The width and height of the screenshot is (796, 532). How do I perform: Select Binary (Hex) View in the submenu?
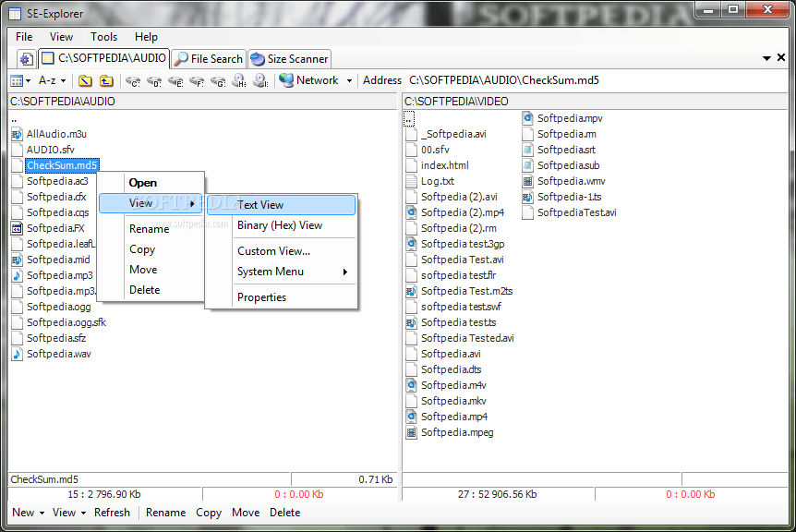(282, 225)
